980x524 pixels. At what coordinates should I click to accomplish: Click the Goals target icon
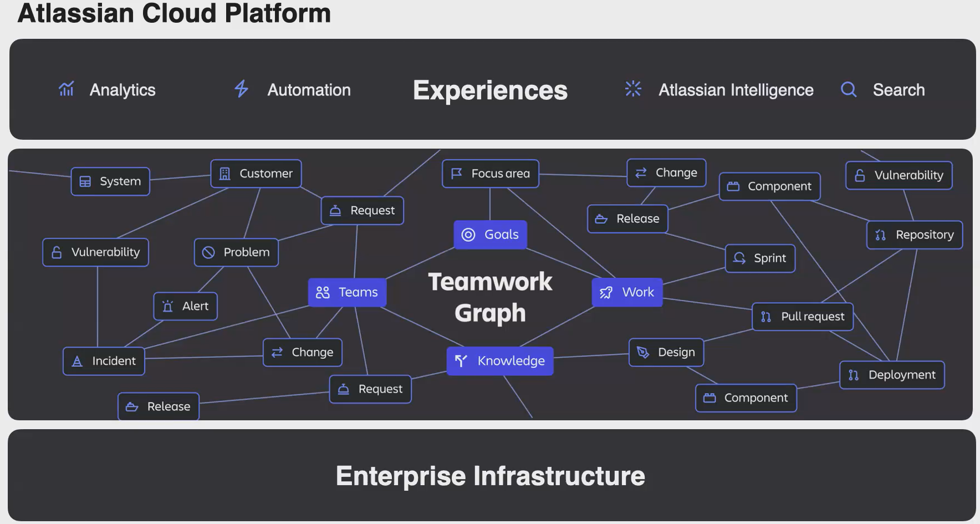click(x=468, y=235)
